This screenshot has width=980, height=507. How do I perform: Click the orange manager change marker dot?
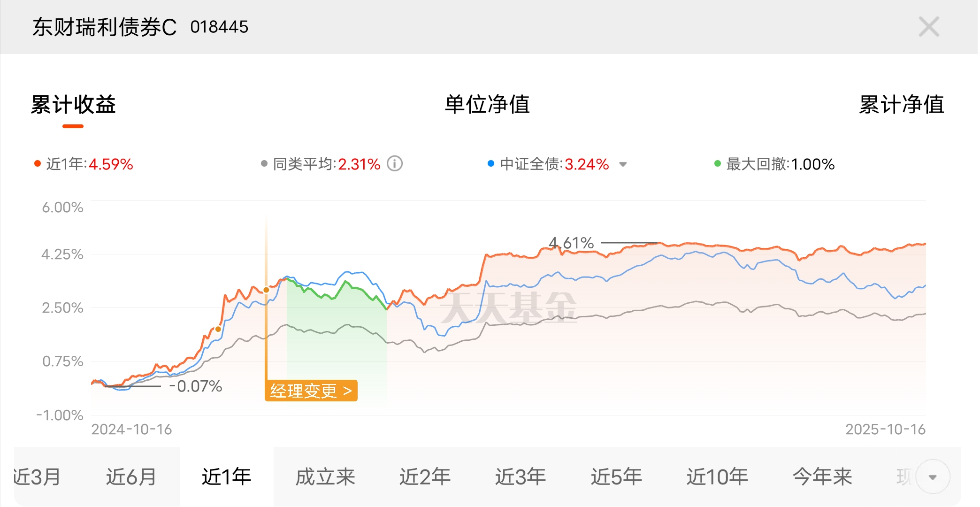click(266, 290)
